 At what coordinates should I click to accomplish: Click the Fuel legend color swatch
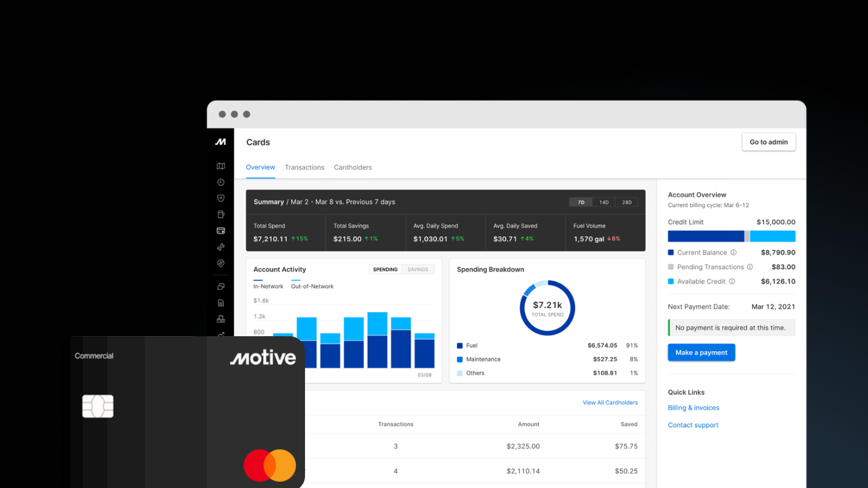click(460, 346)
